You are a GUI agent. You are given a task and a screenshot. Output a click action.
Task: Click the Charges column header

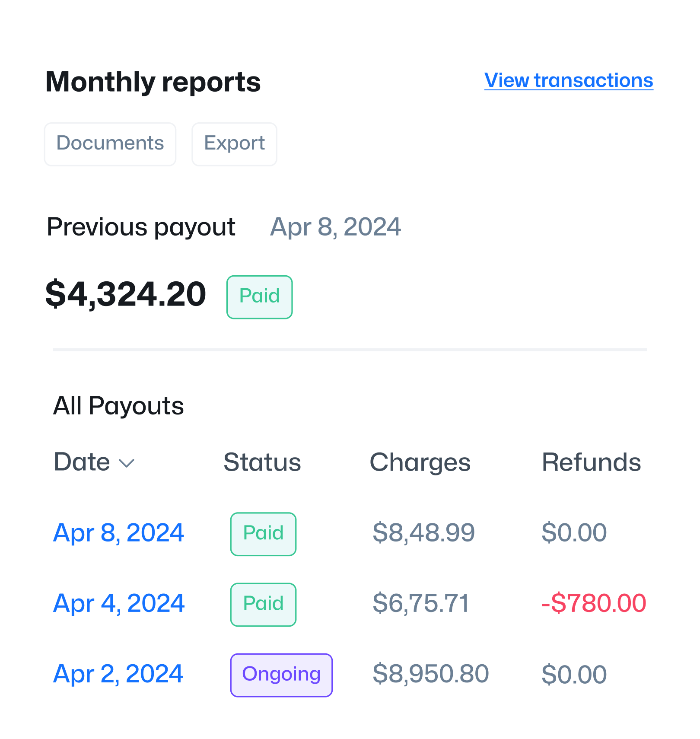point(420,462)
